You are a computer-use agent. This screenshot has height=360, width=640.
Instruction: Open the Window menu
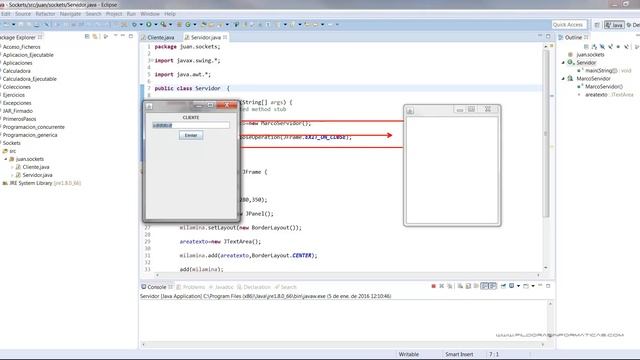click(150, 14)
